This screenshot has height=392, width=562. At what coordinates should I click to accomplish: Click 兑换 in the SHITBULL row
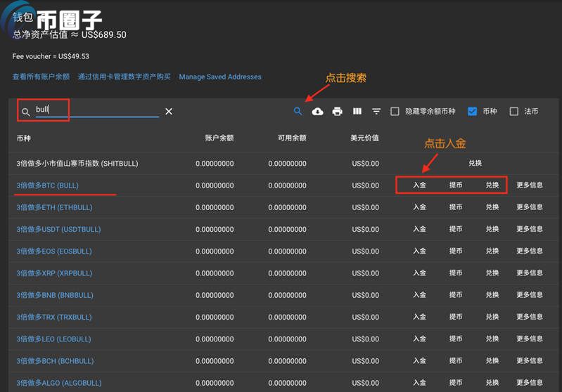coord(475,163)
